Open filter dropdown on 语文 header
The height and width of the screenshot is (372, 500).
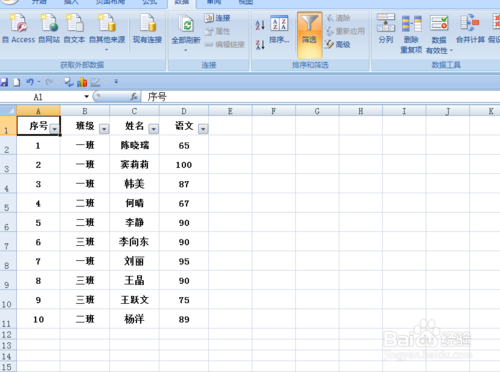point(203,129)
